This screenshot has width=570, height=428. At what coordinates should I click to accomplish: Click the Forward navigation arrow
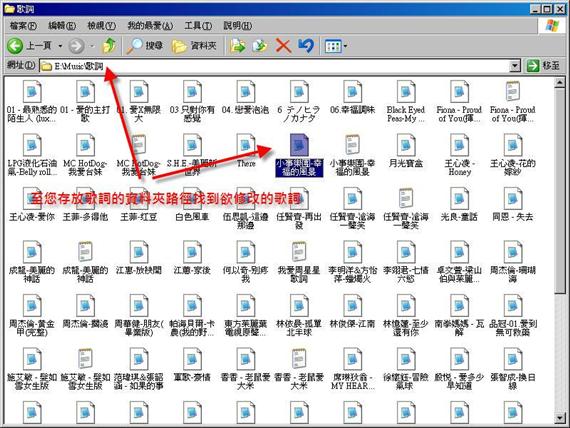point(76,46)
